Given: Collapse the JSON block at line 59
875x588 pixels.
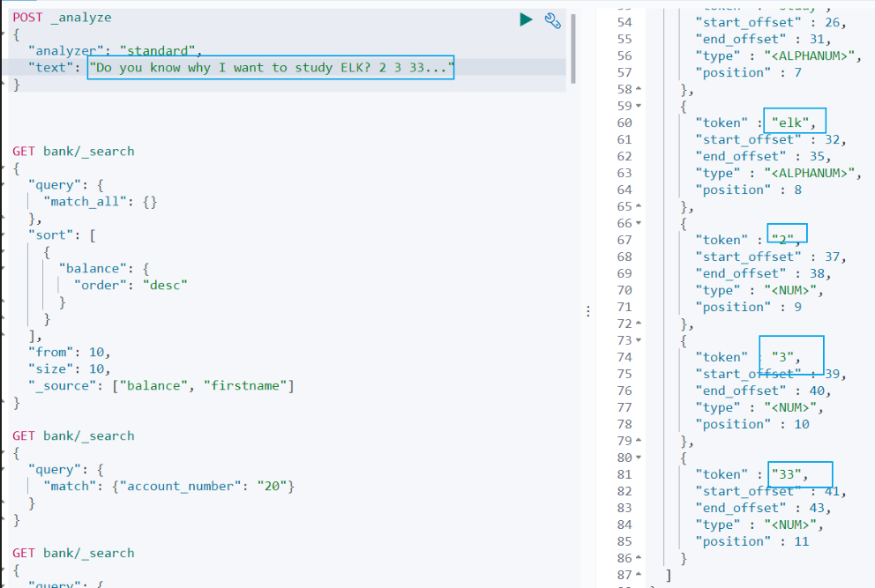Looking at the screenshot, I should click(639, 106).
